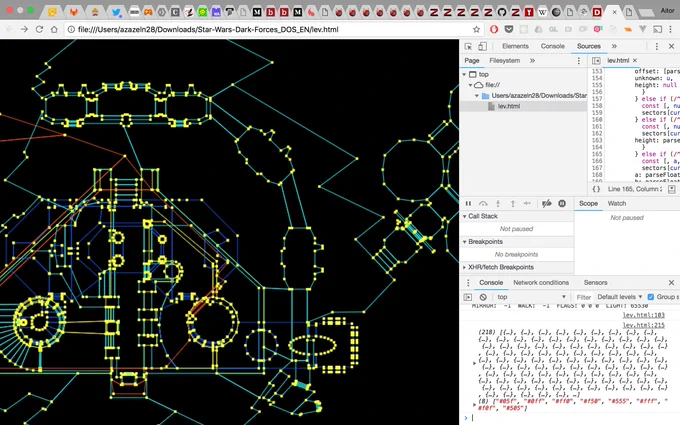This screenshot has height=425, width=680.
Task: Select the Scope tab
Action: [x=588, y=203]
